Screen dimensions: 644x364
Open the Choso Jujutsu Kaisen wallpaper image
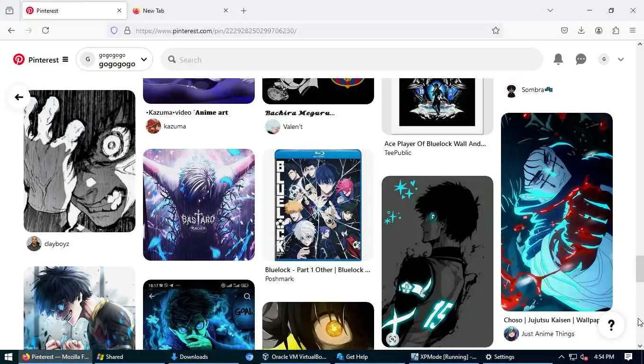click(557, 212)
